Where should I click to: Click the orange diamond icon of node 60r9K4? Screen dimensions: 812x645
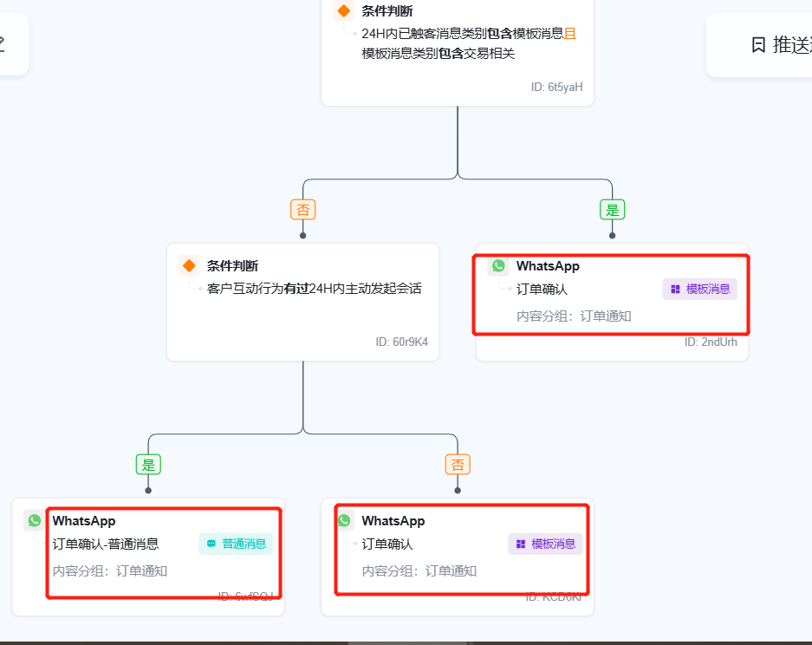(x=189, y=266)
